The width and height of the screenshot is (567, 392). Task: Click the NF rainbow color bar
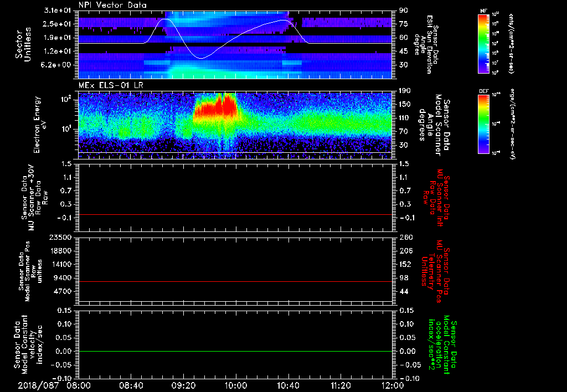tap(483, 43)
